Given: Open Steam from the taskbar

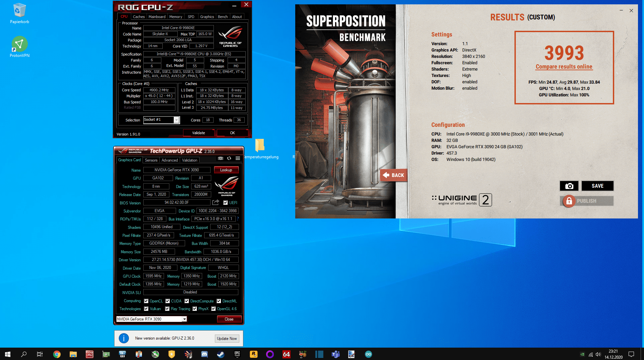Looking at the screenshot, I should [x=221, y=354].
